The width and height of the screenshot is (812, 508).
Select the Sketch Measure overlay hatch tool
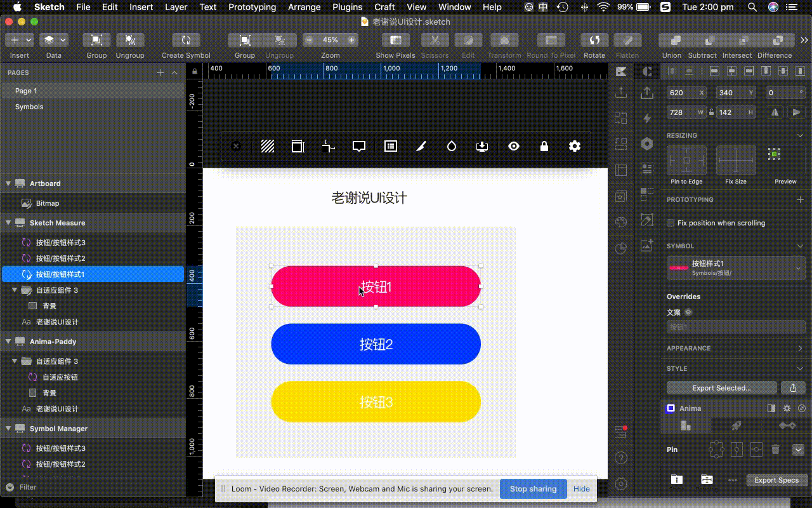click(268, 146)
